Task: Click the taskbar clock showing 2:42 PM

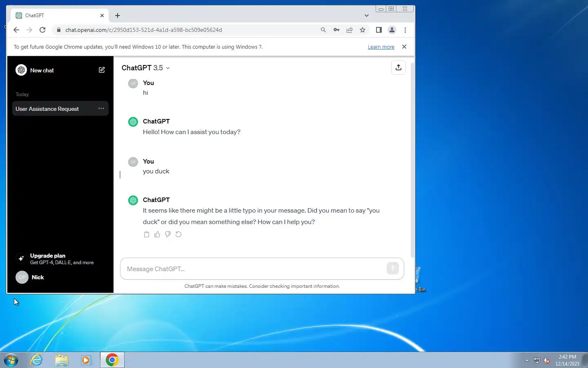Action: tap(567, 360)
